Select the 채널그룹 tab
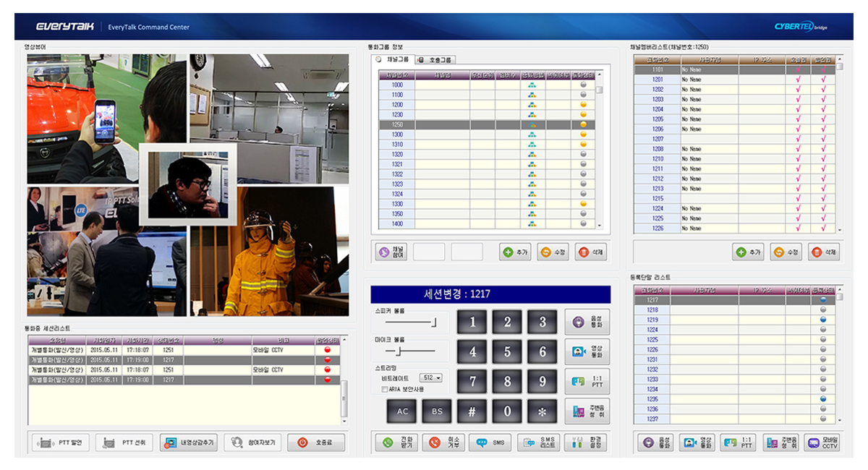Viewport: 868px width, 470px height. [x=393, y=59]
